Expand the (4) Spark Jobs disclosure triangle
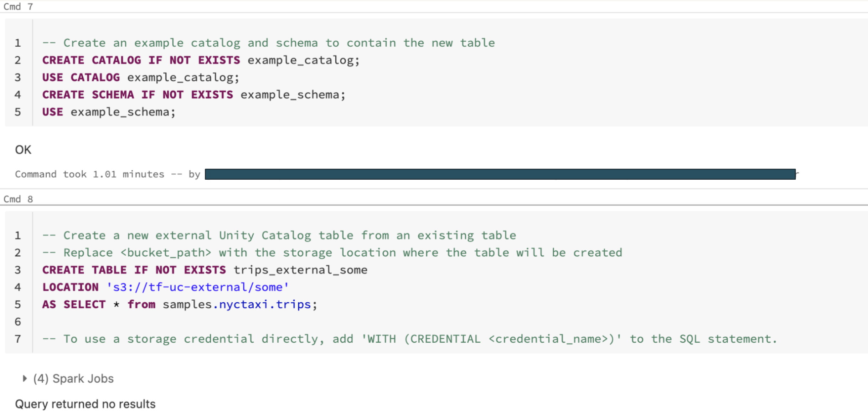The width and height of the screenshot is (868, 415). tap(25, 378)
